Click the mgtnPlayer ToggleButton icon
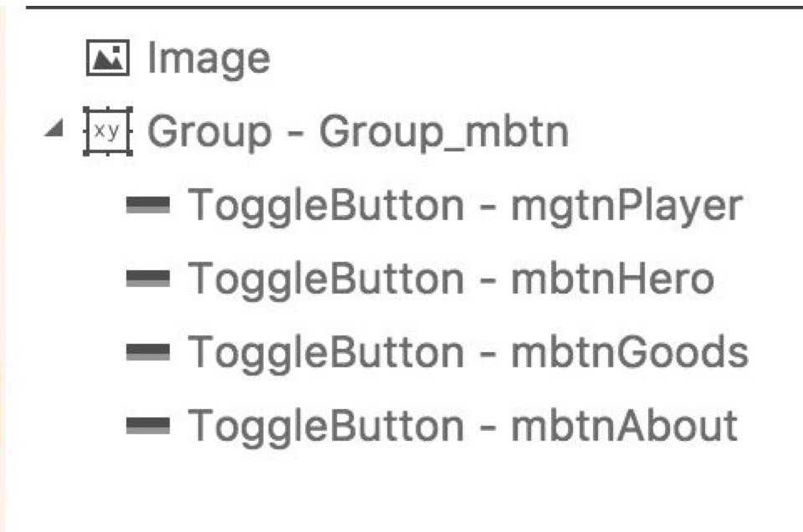Image resolution: width=803 pixels, height=532 pixels. click(148, 206)
